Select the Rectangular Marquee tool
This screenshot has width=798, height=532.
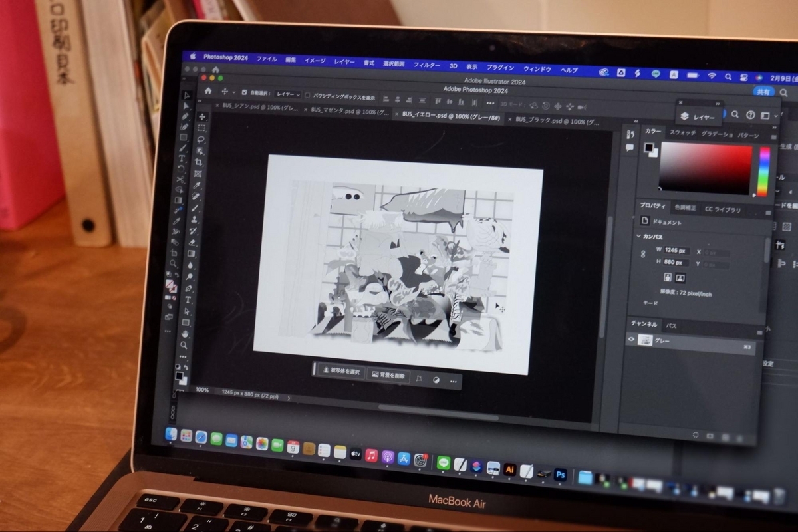(x=201, y=128)
